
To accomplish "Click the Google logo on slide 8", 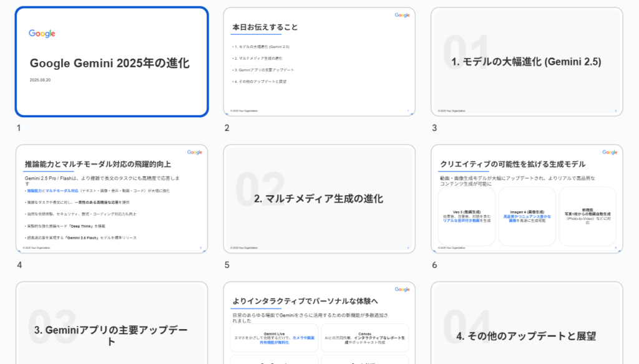I will click(402, 289).
